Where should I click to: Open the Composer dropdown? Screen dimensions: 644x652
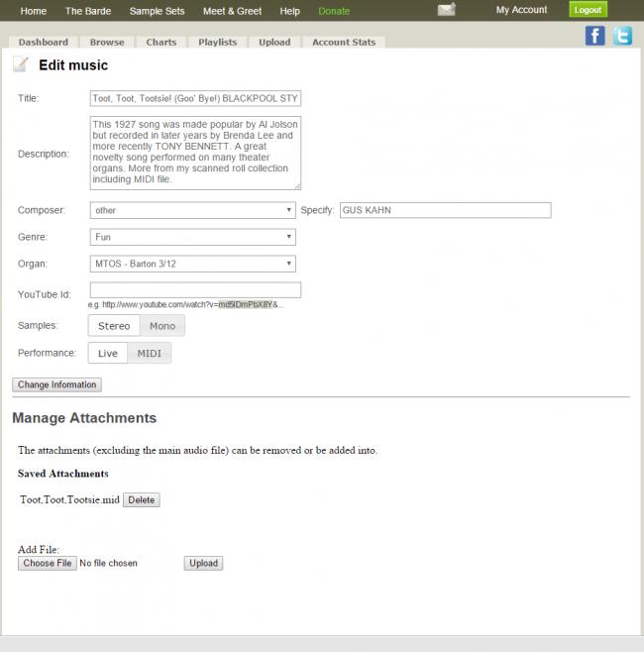pyautogui.click(x=192, y=210)
